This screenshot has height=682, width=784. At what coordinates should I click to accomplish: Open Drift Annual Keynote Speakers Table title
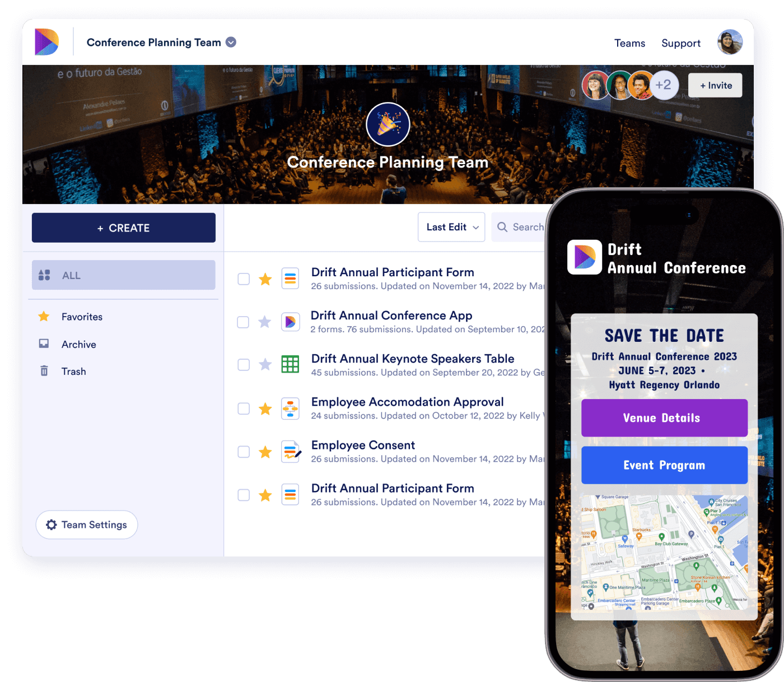pos(413,359)
